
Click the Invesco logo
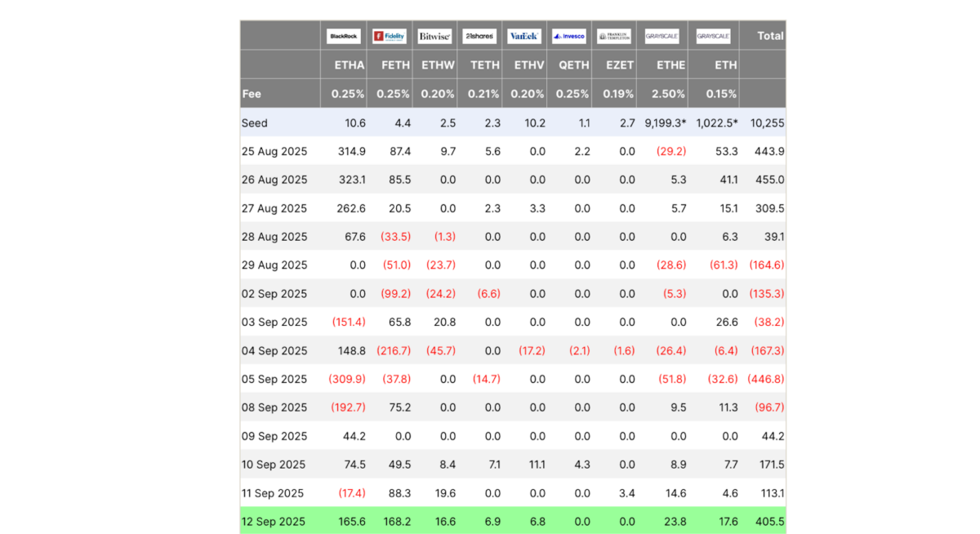568,36
